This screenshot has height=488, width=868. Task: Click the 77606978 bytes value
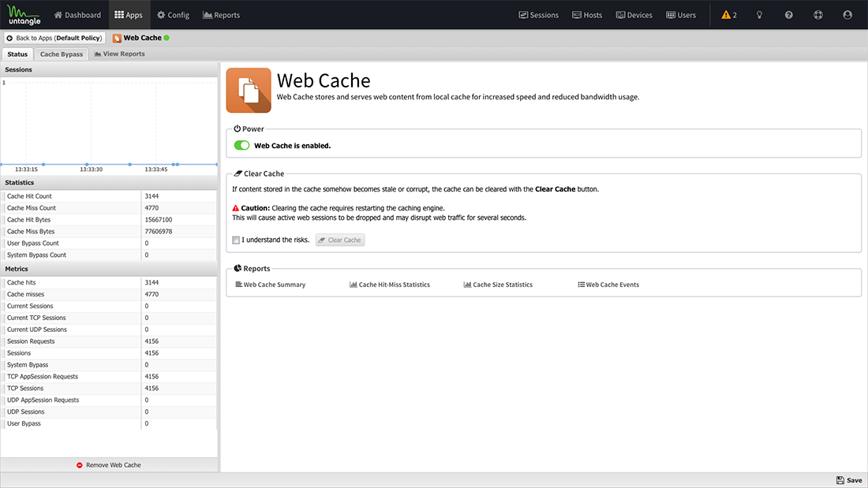coord(159,232)
